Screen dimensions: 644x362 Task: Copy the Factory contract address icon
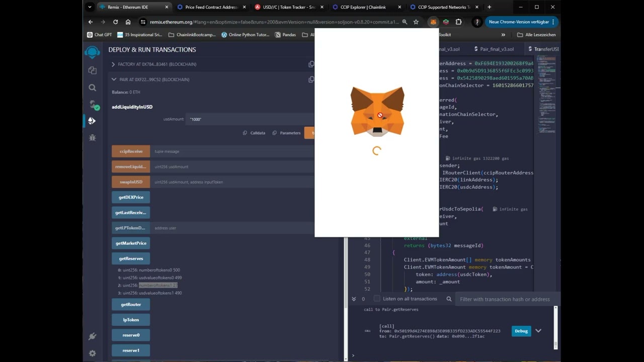[311, 64]
